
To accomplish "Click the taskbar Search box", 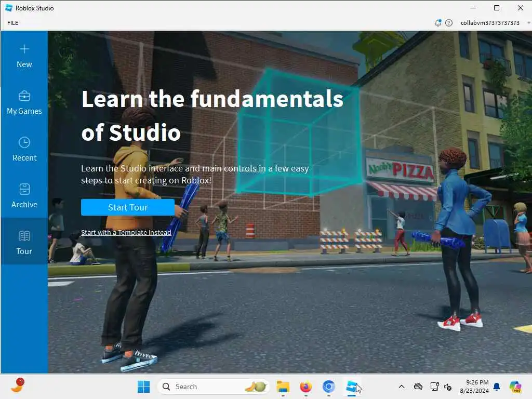I will (x=213, y=387).
